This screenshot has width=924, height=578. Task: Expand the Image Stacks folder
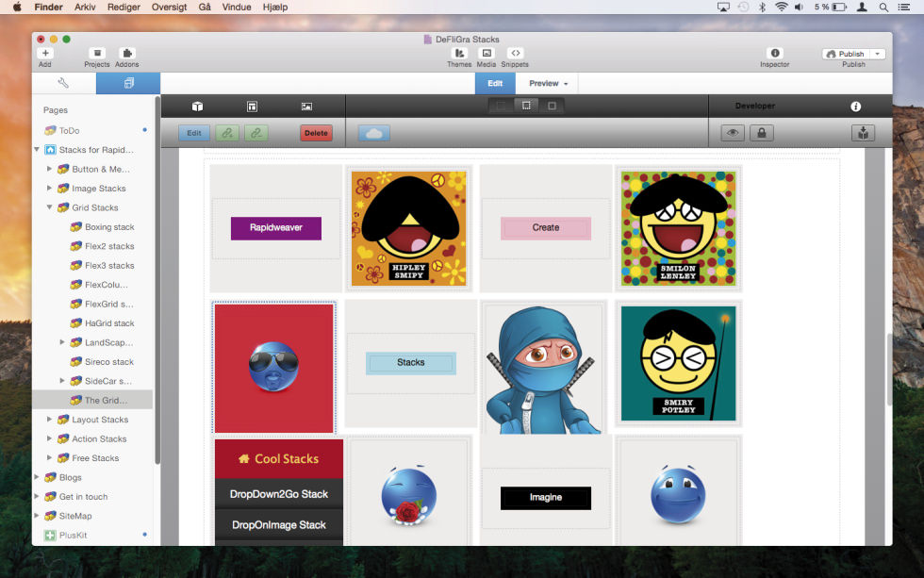coord(49,189)
